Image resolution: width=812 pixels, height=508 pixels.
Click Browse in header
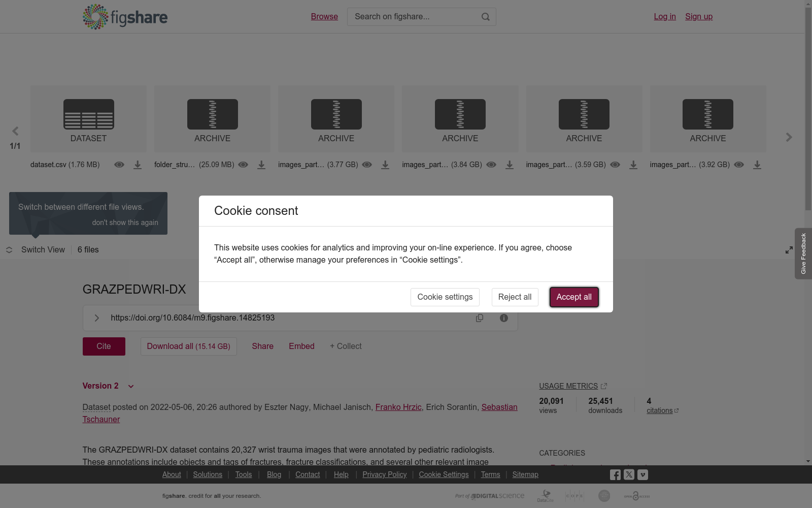(x=324, y=17)
